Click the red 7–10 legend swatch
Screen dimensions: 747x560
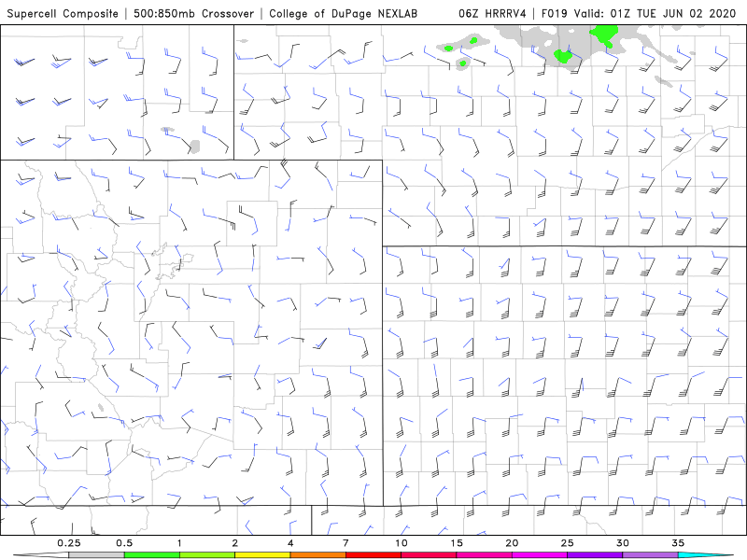[373, 555]
